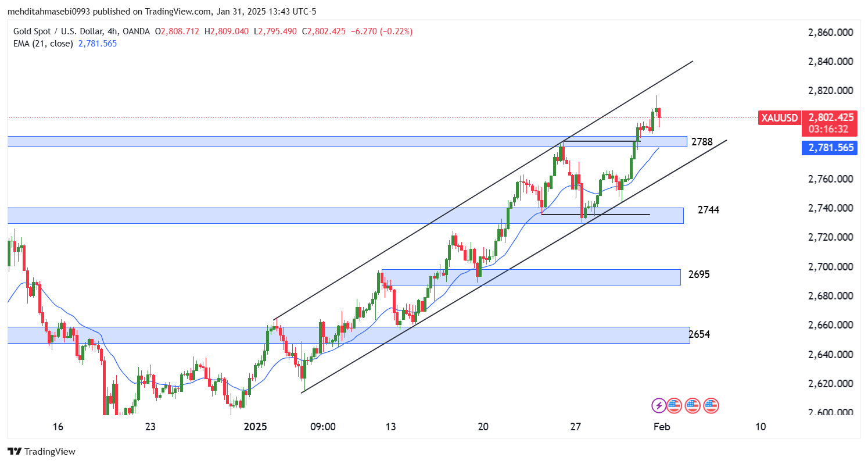Select the blue rectangle zone at 2695
The width and height of the screenshot is (868, 464).
point(531,277)
